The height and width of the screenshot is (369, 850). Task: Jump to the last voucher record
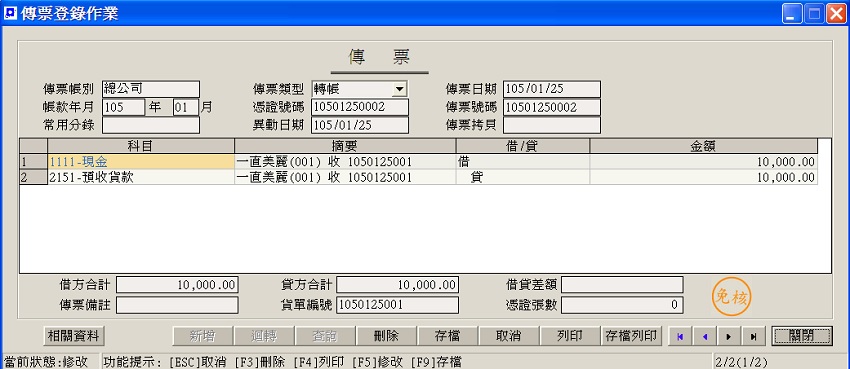[754, 336]
